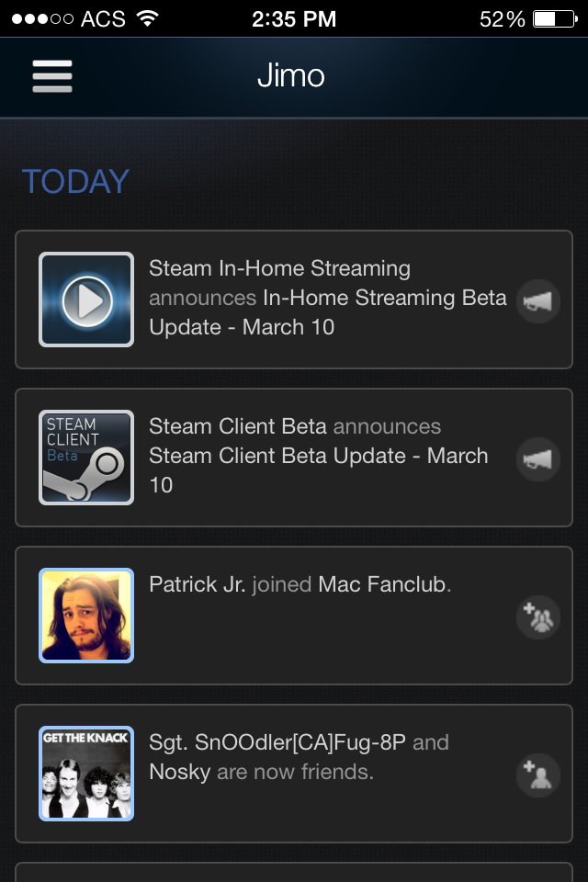Open Steam In-Home Streaming play thumbnail

coord(86,300)
